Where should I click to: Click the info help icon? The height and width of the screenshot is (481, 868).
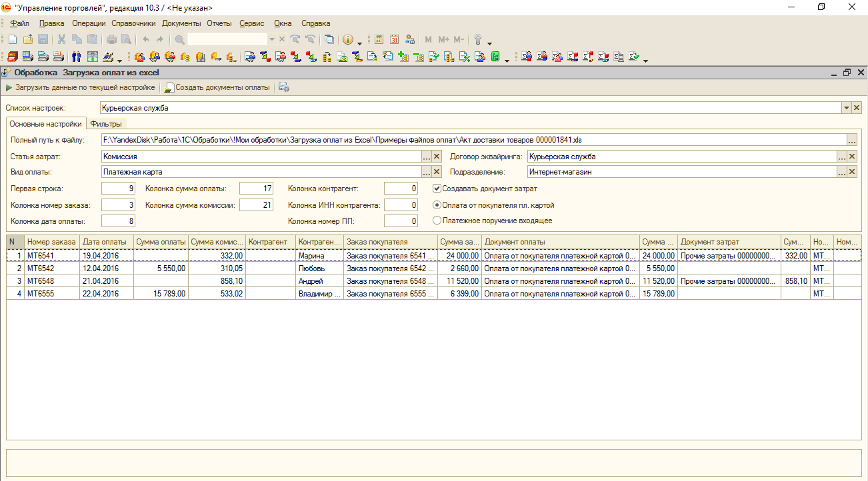(347, 39)
